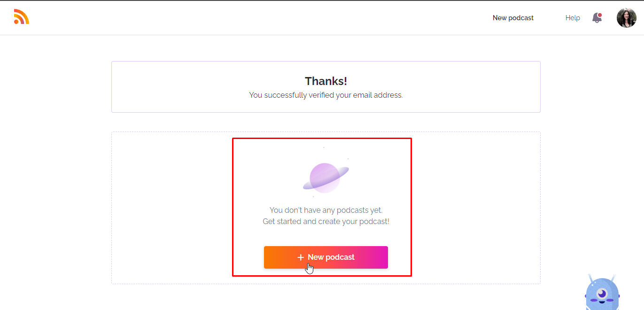Open the notifications bell

[x=597, y=18]
